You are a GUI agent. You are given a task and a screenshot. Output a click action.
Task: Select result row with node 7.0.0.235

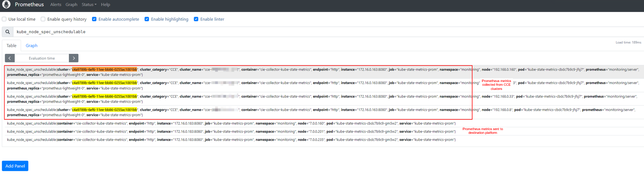[322, 140]
